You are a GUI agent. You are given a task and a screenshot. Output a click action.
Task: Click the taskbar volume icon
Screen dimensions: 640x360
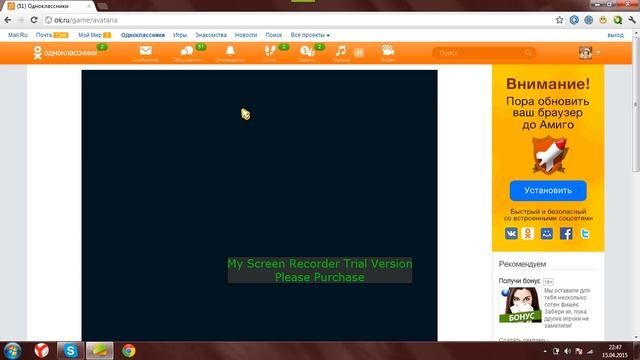pyautogui.click(x=567, y=351)
